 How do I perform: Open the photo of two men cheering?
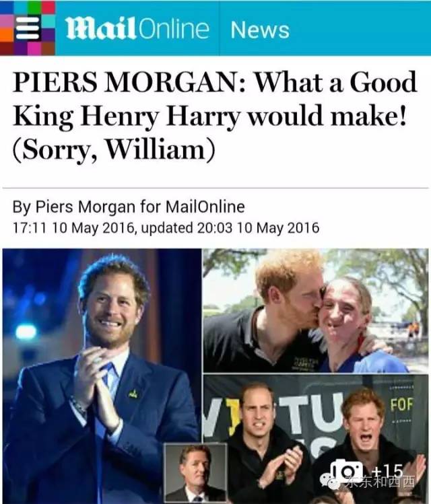pos(316,439)
